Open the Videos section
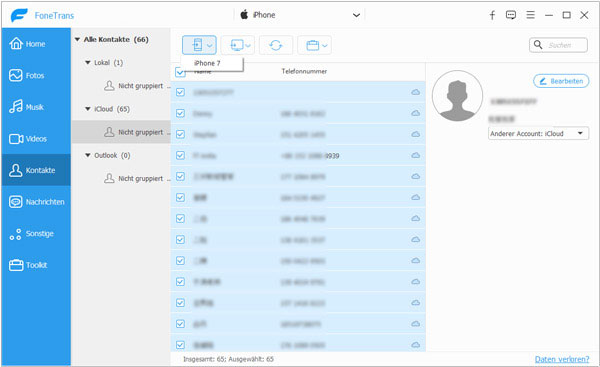The image size is (600, 367). tap(36, 139)
